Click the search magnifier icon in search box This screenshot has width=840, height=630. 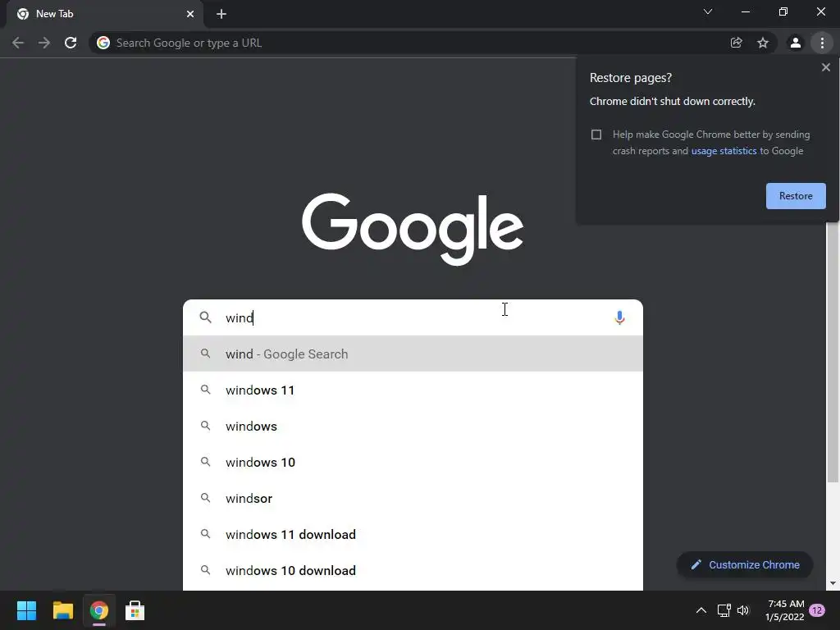click(205, 317)
